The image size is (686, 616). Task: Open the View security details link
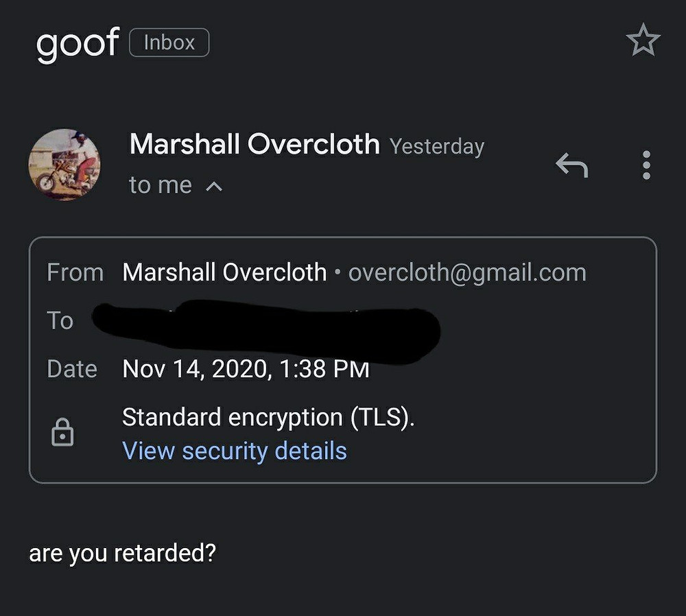coord(235,451)
